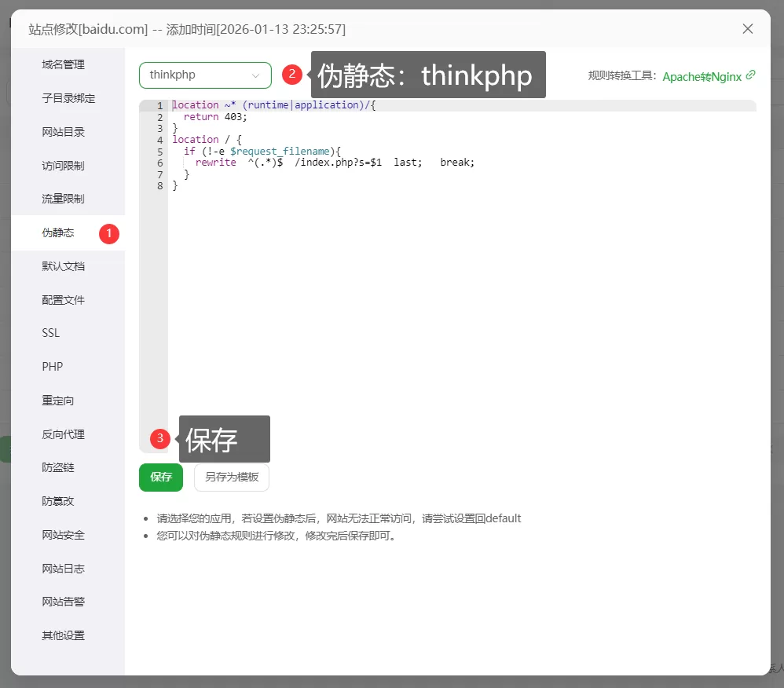
Task: Click the 保存 save button
Action: coord(160,477)
